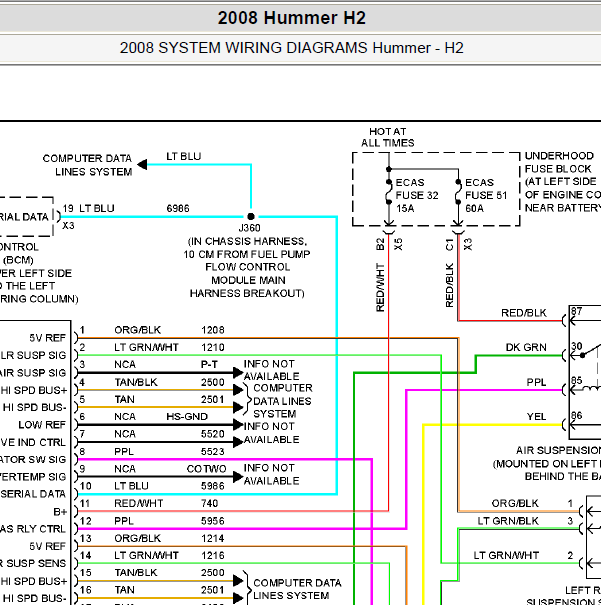Select circuit number 5956
This screenshot has width=601, height=605.
(213, 521)
